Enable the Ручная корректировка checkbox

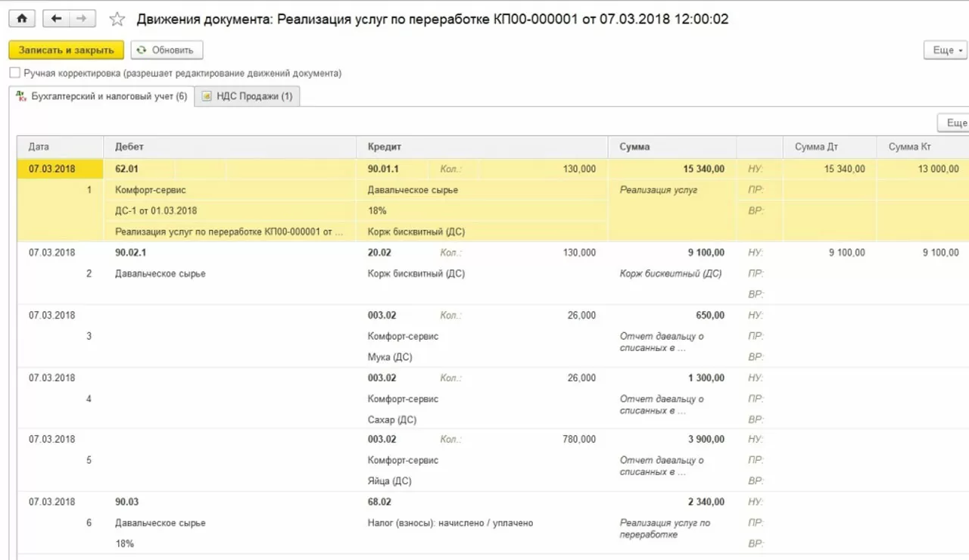[x=14, y=73]
